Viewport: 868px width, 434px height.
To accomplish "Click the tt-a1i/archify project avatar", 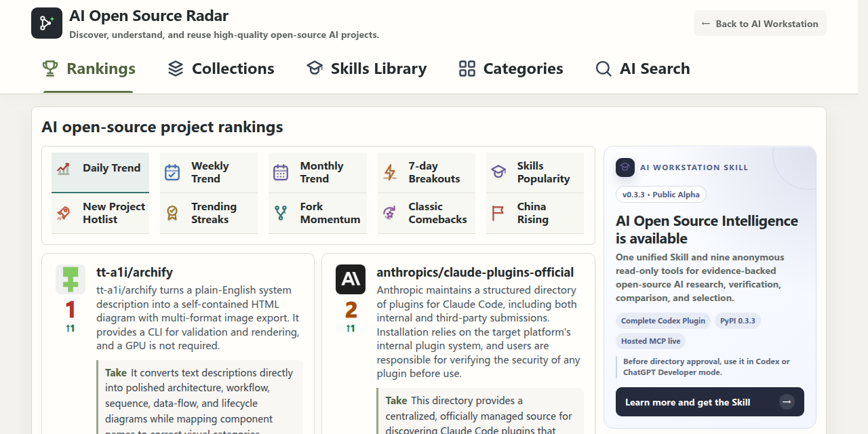I will click(71, 279).
